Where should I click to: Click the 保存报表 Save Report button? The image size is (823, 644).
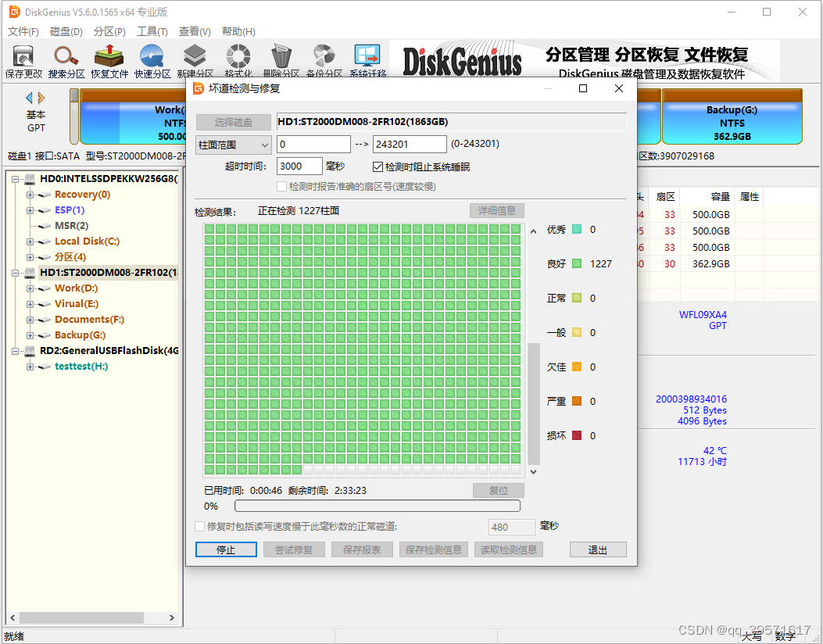(x=362, y=549)
